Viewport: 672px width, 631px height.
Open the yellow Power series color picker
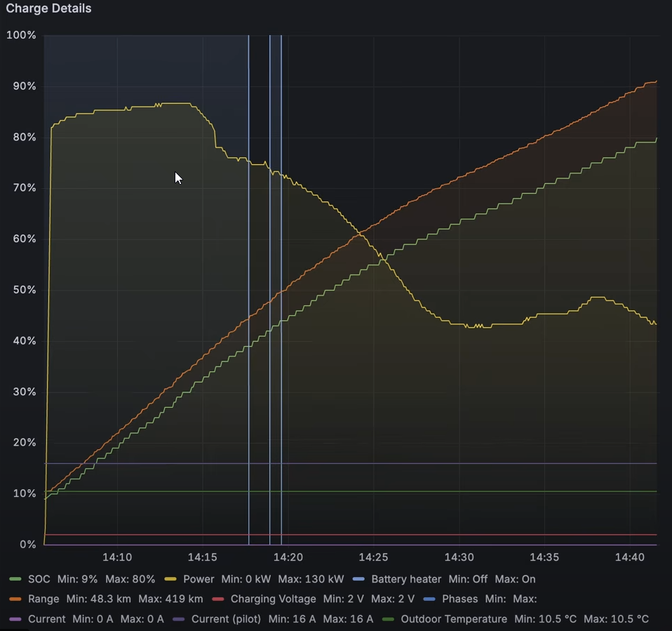(170, 579)
